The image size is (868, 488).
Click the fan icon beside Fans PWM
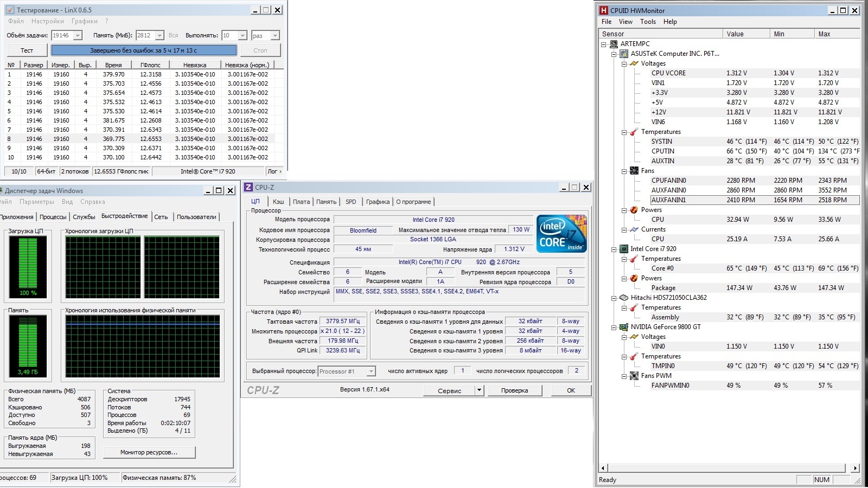pyautogui.click(x=634, y=376)
